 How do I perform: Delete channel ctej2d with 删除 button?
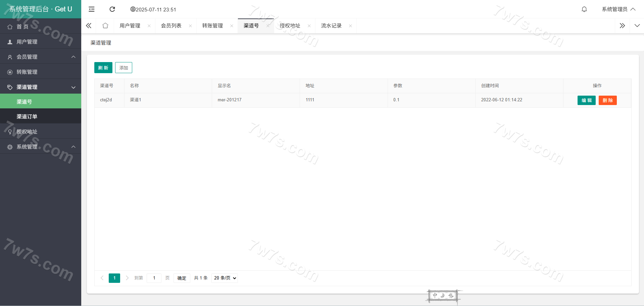(x=607, y=100)
